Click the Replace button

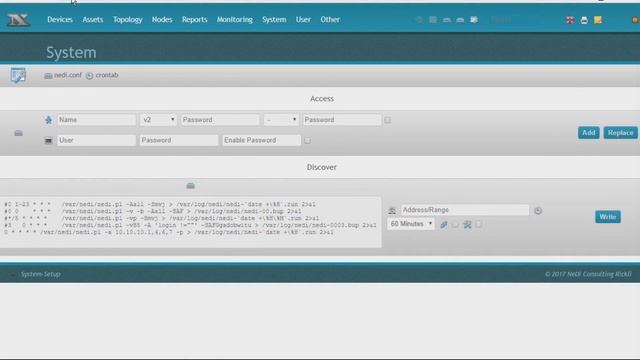620,133
